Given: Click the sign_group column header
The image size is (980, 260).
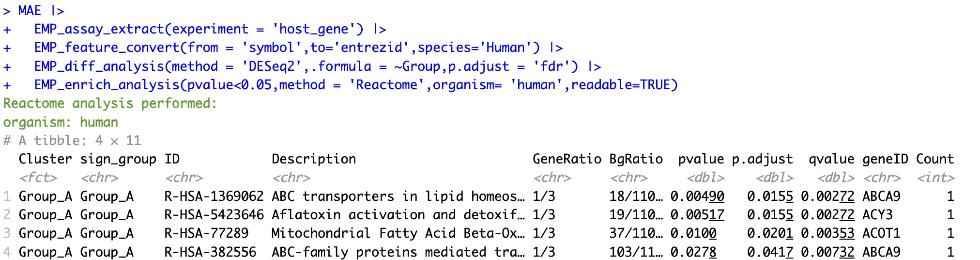Looking at the screenshot, I should pyautogui.click(x=118, y=159).
